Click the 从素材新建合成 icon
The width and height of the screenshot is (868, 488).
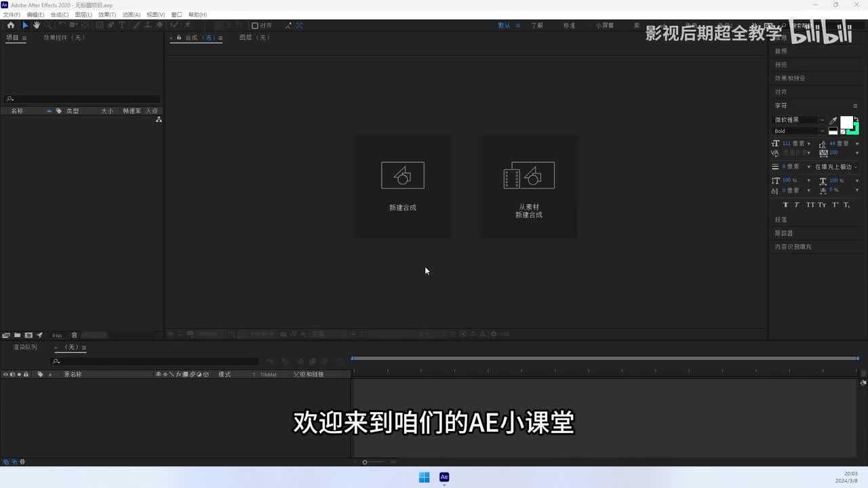coord(529,175)
